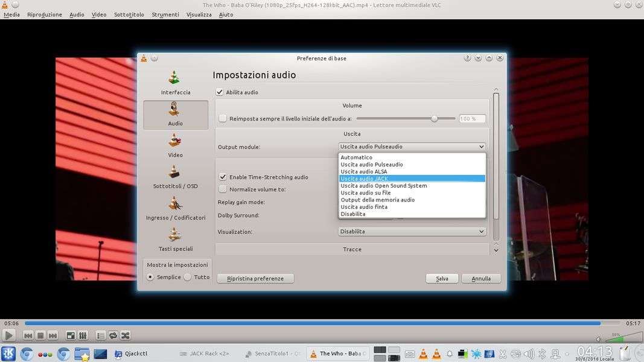The width and height of the screenshot is (644, 362).
Task: Uncheck the Abilita audio checkbox
Action: click(x=220, y=92)
